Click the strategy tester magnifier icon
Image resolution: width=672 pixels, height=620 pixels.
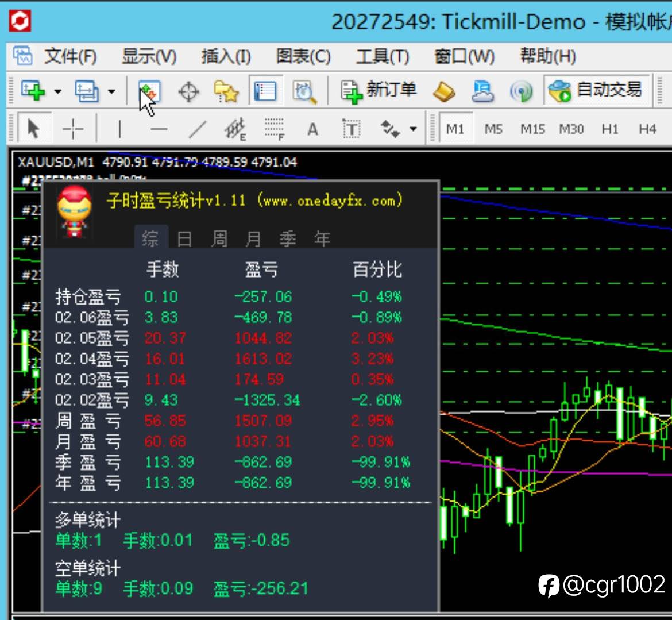click(x=304, y=92)
